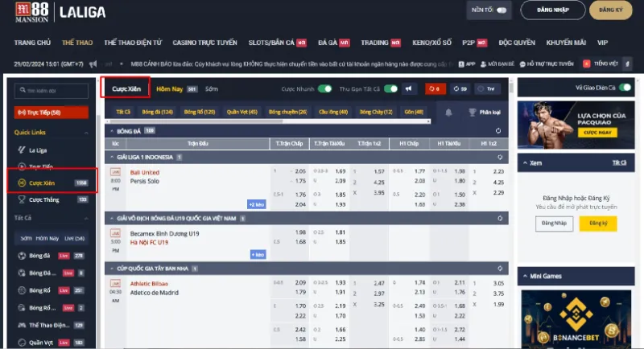Image resolution: width=644 pixels, height=349 pixels.
Task: Click the Trv button in odds toolbar
Action: click(x=487, y=88)
